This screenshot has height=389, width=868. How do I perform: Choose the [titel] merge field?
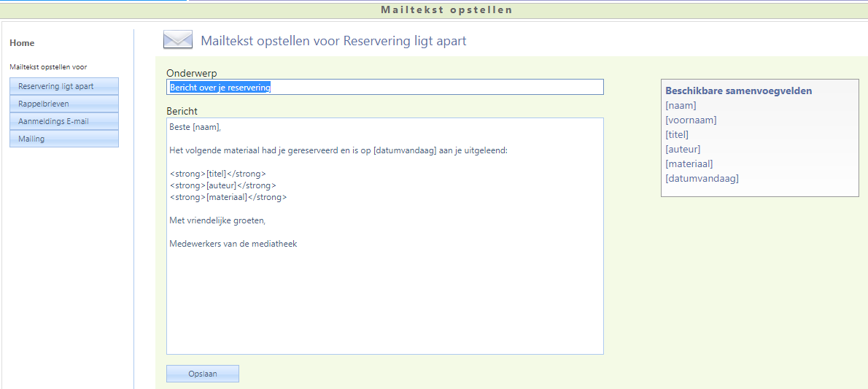pyautogui.click(x=677, y=135)
